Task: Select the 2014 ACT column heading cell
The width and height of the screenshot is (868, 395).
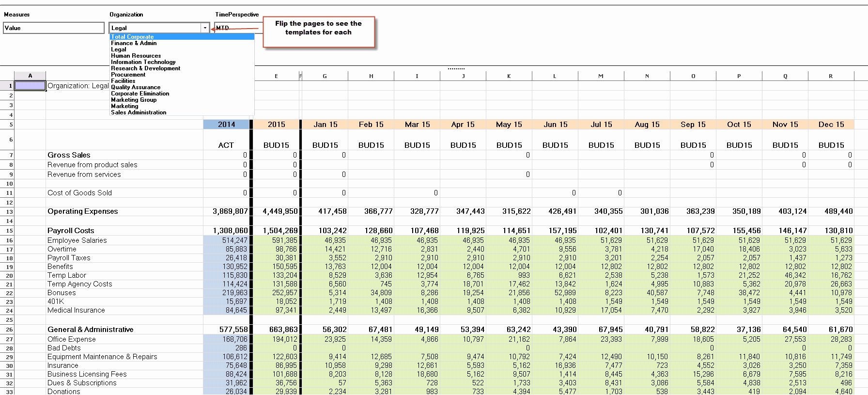Action: pos(226,125)
